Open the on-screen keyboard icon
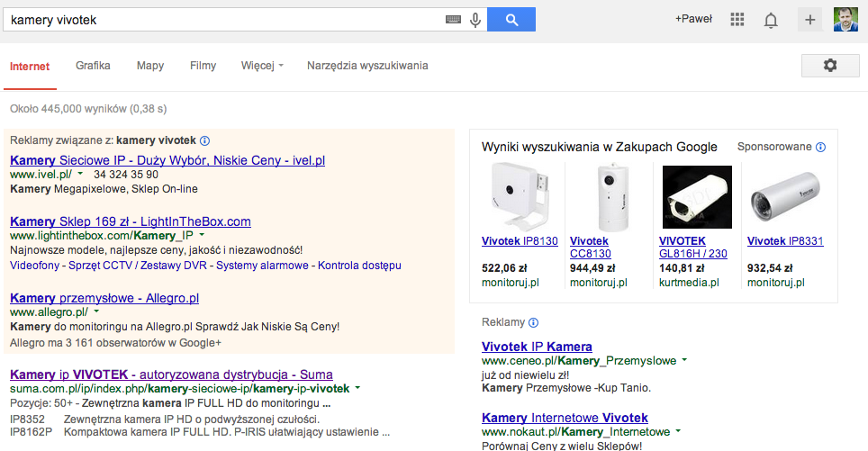 click(453, 20)
